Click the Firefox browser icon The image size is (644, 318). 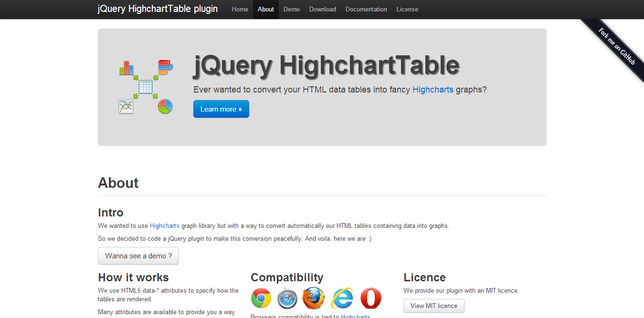tap(314, 298)
